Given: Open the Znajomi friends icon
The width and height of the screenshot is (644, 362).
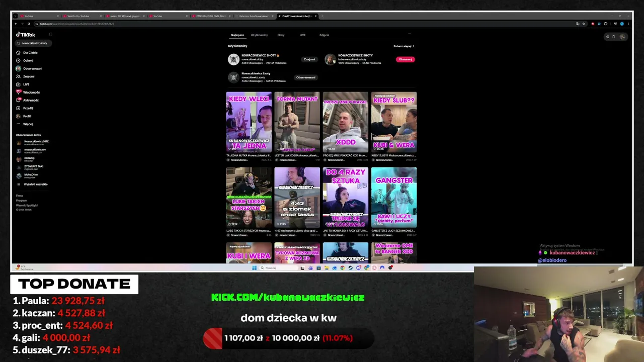Looking at the screenshot, I should (19, 76).
